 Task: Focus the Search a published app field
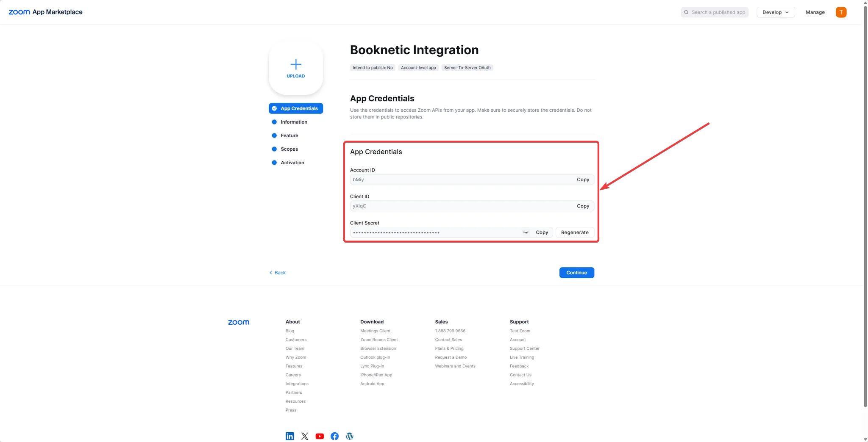coord(715,12)
